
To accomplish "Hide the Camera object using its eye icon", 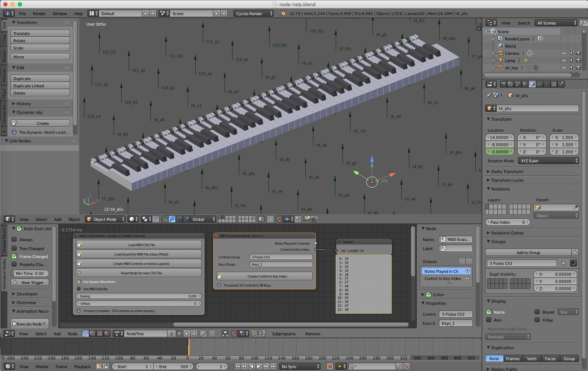I will (x=564, y=53).
